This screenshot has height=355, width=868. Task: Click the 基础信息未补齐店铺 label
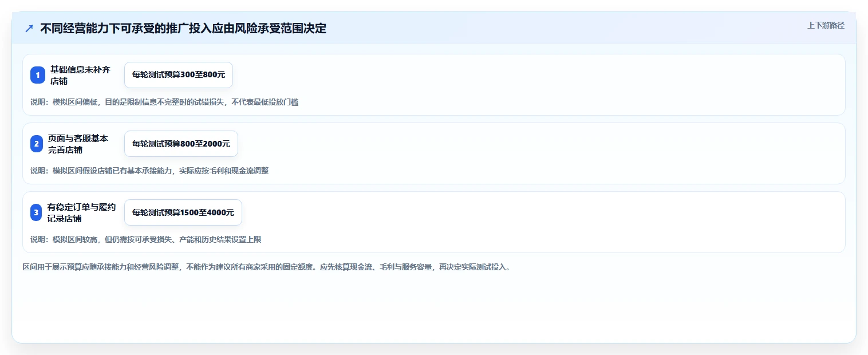coord(80,75)
